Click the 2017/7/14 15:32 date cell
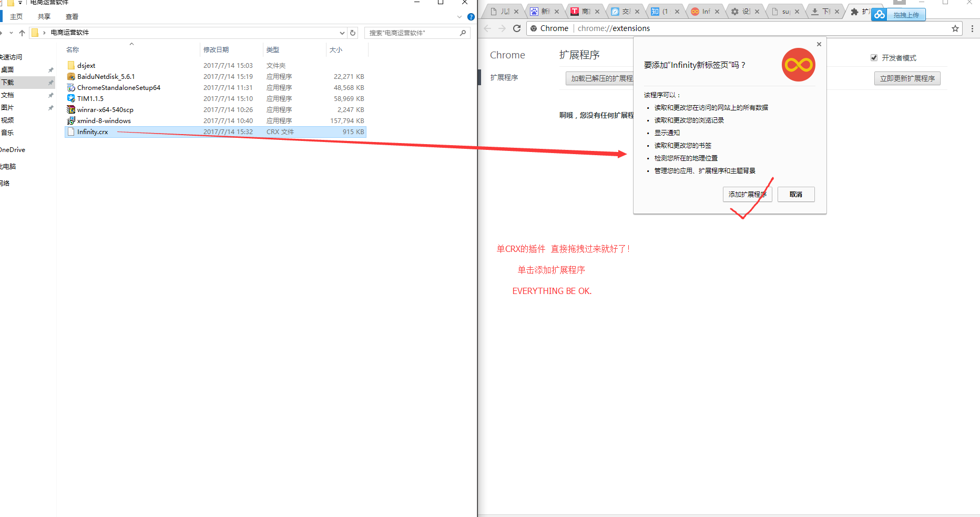This screenshot has width=980, height=517. pyautogui.click(x=228, y=131)
